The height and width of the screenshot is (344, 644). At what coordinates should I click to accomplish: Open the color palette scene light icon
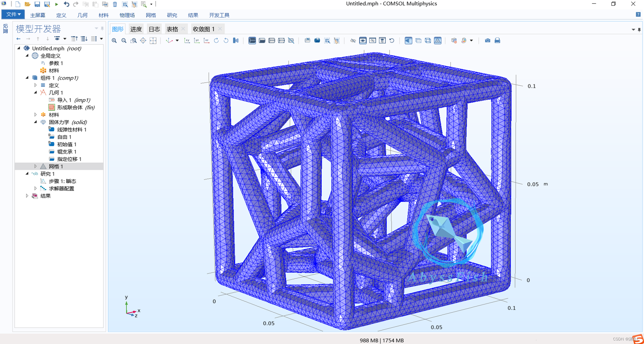[464, 41]
